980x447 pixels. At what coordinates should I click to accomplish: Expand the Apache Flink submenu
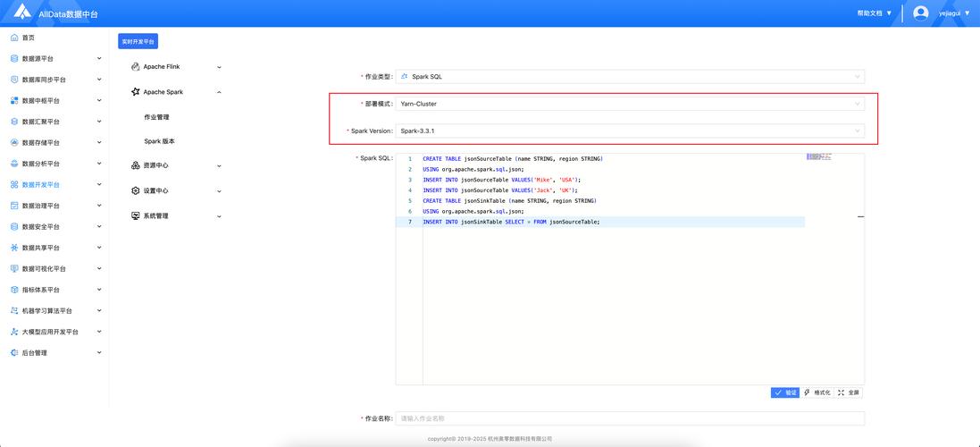point(219,67)
